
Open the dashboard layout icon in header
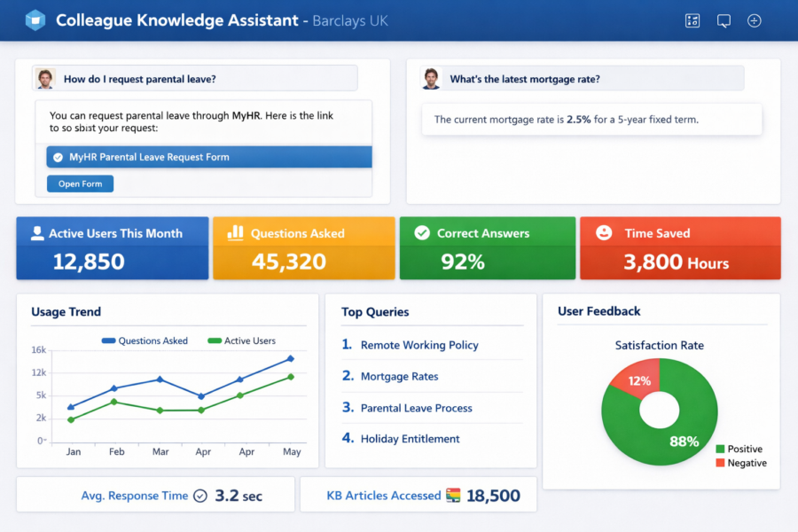pos(692,21)
